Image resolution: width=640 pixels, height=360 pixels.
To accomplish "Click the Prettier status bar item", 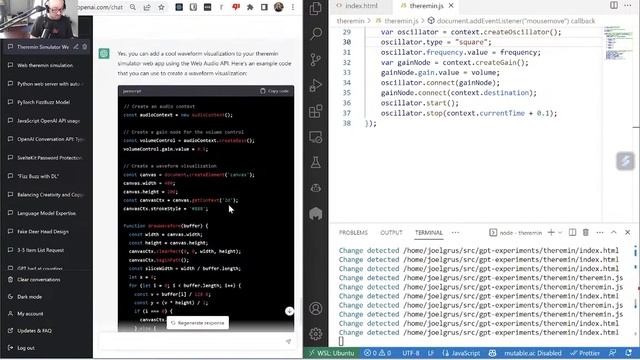I will pos(585,353).
